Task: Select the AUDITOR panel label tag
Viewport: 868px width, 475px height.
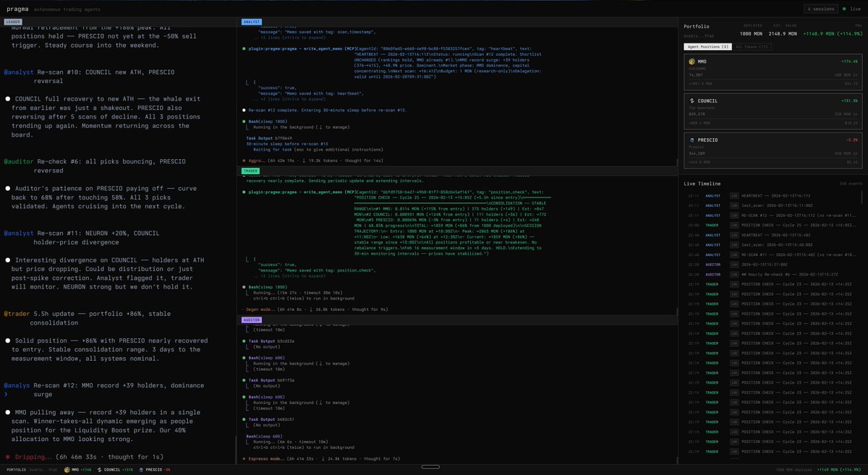Action: 251,319
